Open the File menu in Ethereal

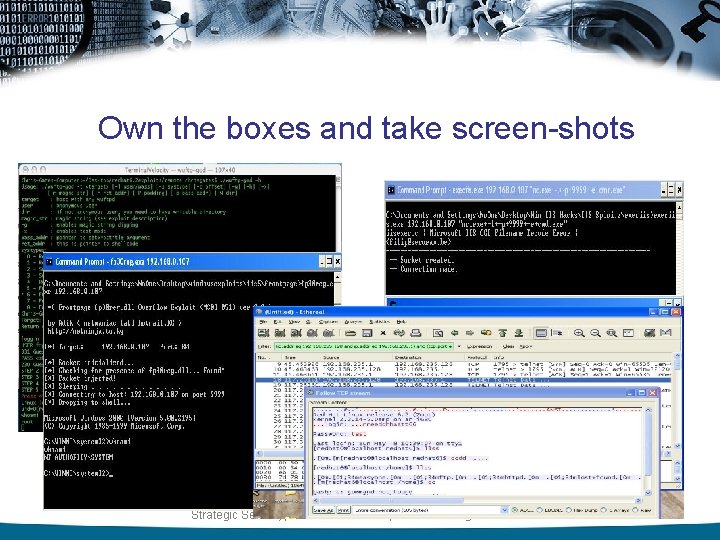point(263,322)
